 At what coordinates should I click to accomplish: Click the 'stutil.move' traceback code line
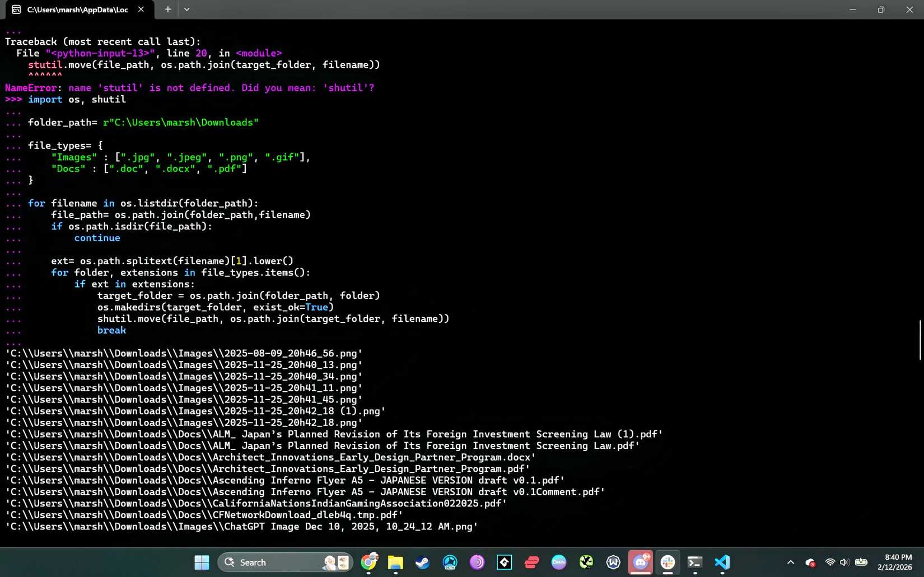[x=204, y=65]
